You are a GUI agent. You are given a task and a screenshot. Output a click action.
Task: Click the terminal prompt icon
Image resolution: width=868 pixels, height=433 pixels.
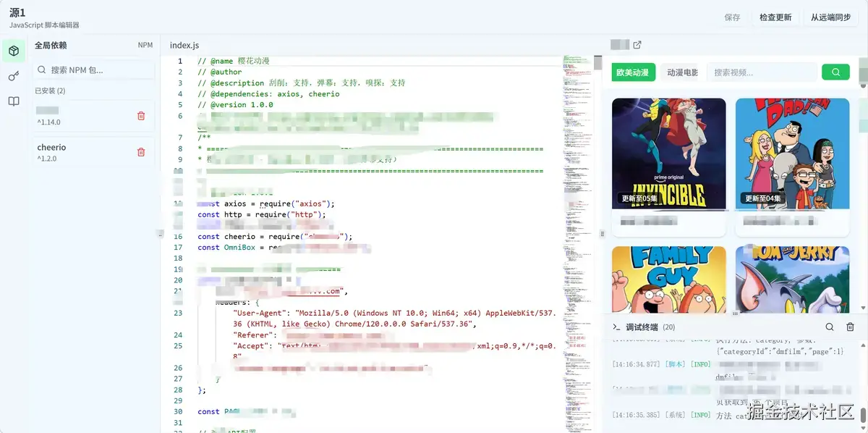click(x=617, y=327)
